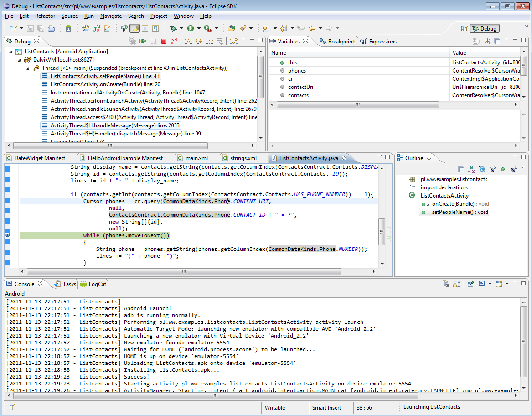Collapse the Thread [<1> main] node
Viewport: 532px width, 416px height.
pyautogui.click(x=28, y=68)
